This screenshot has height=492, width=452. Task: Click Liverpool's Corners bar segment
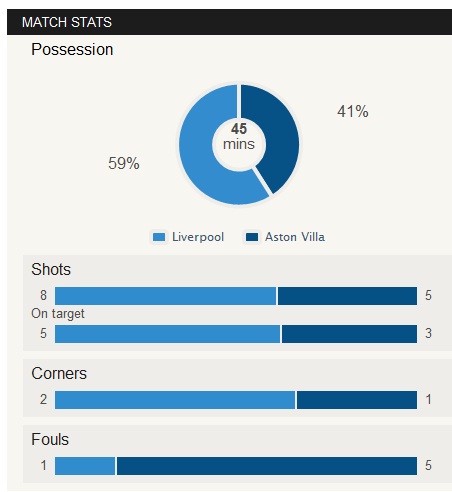[175, 400]
